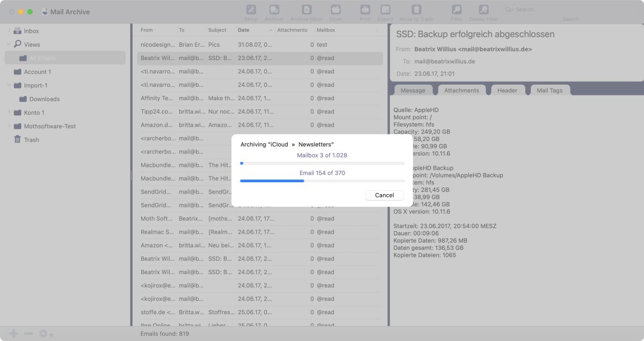Image resolution: width=644 pixels, height=341 pixels.
Task: Sort emails by the Date column header
Action: pyautogui.click(x=251, y=30)
